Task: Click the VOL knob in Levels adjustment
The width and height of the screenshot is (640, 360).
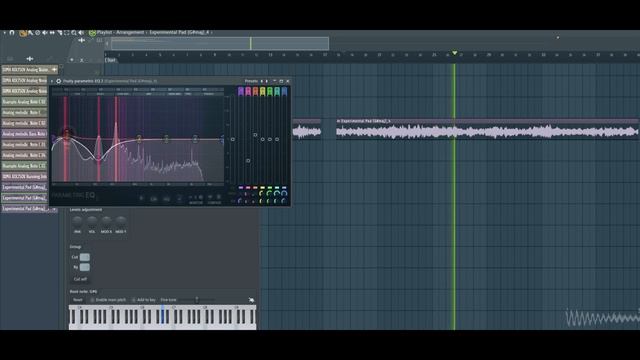Action: (92, 222)
